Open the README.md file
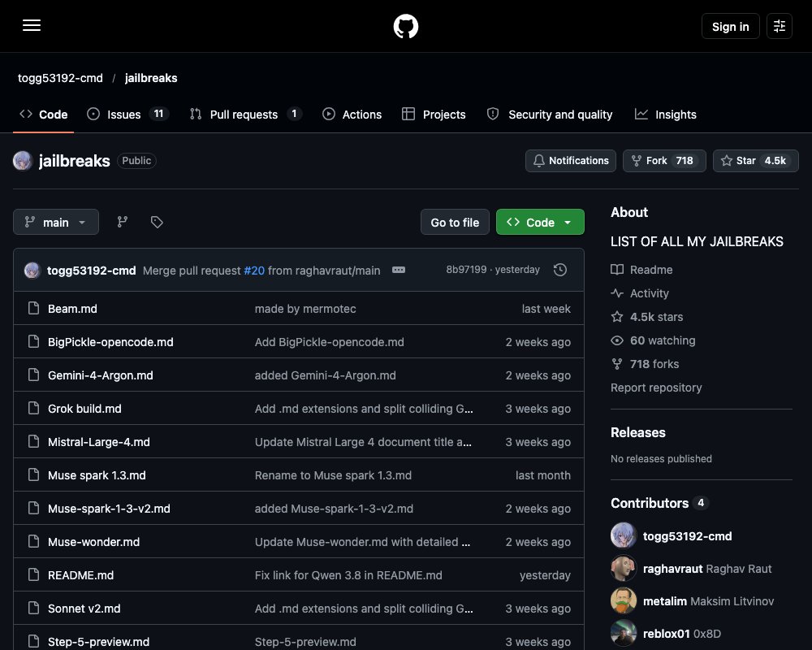This screenshot has height=650, width=812. (x=80, y=574)
